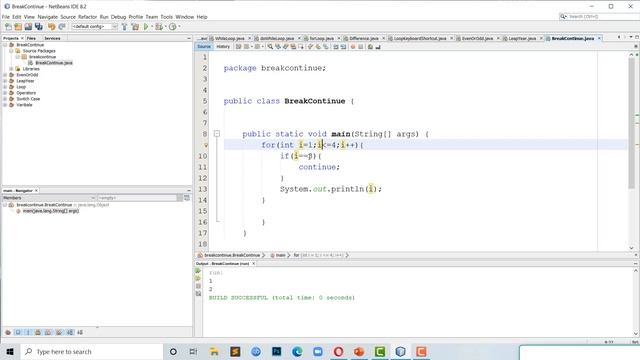This screenshot has width=640, height=360.
Task: Click the Cortana circle icon on taskbar
Action: pos(173,351)
